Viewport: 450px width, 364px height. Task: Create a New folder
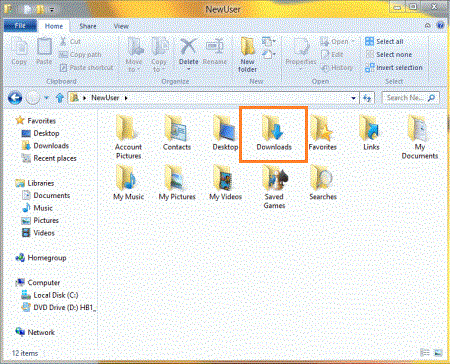click(247, 54)
